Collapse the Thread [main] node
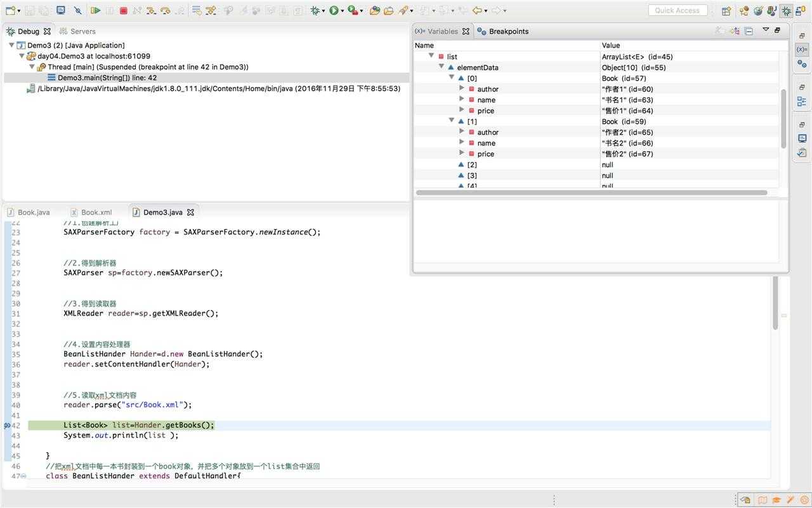Screen dimensions: 812x508 (x=32, y=67)
